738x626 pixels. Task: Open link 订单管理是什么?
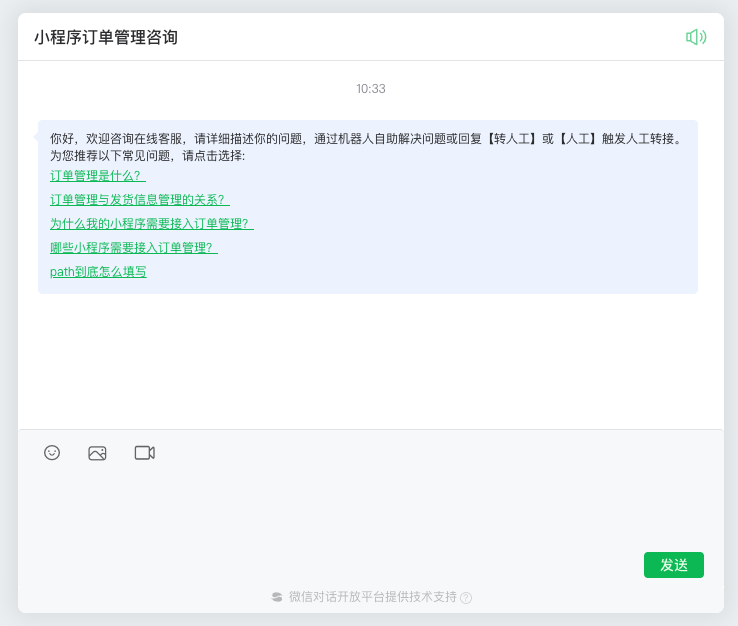98,176
